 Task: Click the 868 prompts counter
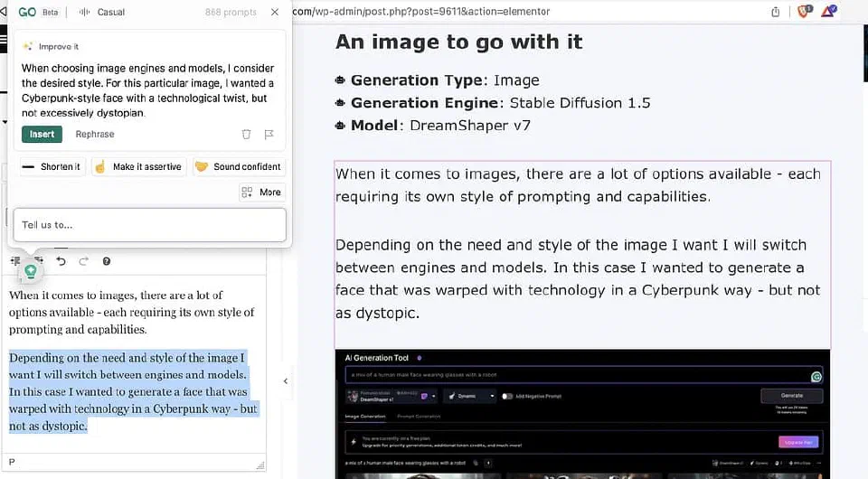click(231, 12)
